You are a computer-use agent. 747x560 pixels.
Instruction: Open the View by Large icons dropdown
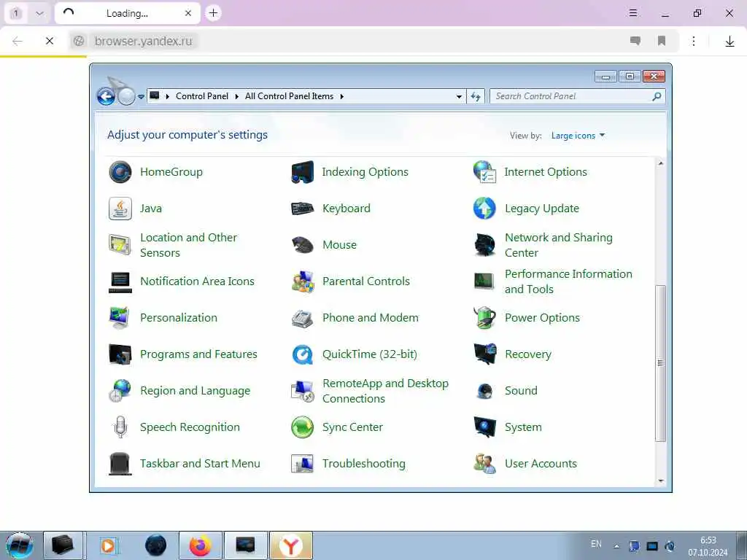(x=578, y=136)
